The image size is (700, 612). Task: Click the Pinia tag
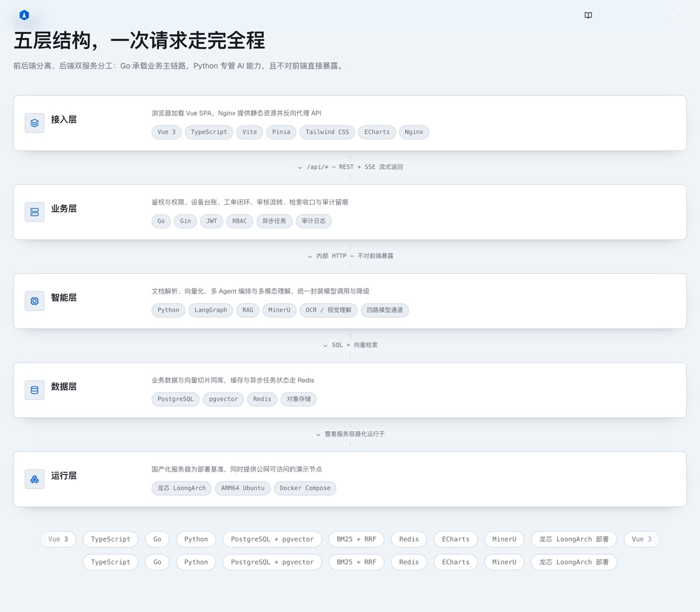tap(281, 132)
